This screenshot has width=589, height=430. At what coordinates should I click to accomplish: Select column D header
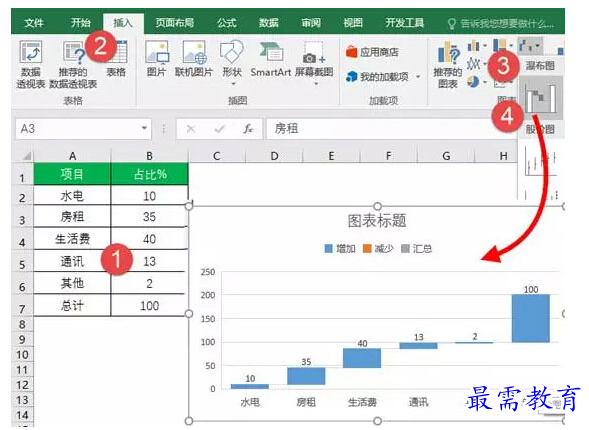coord(275,156)
